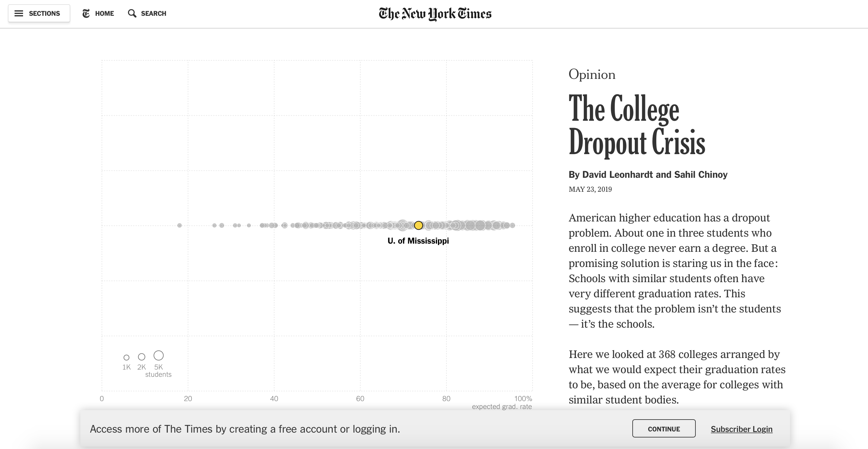Select the yellow U. of Mississippi dot
This screenshot has height=449, width=868.
pos(418,225)
